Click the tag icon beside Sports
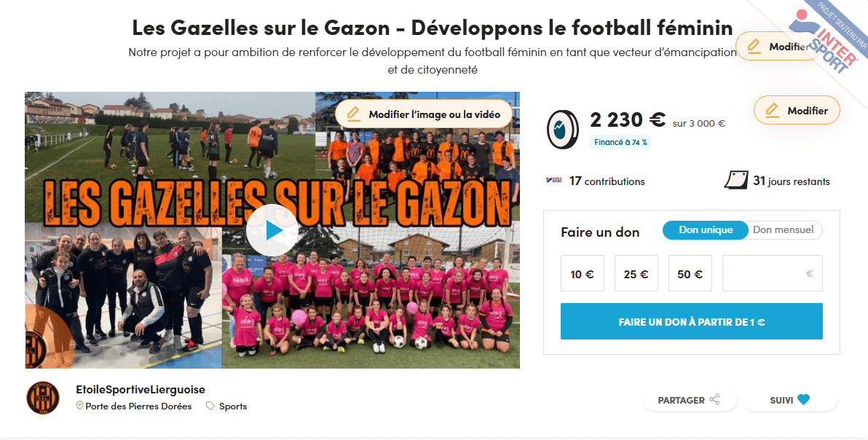The image size is (868, 440). coord(210,406)
